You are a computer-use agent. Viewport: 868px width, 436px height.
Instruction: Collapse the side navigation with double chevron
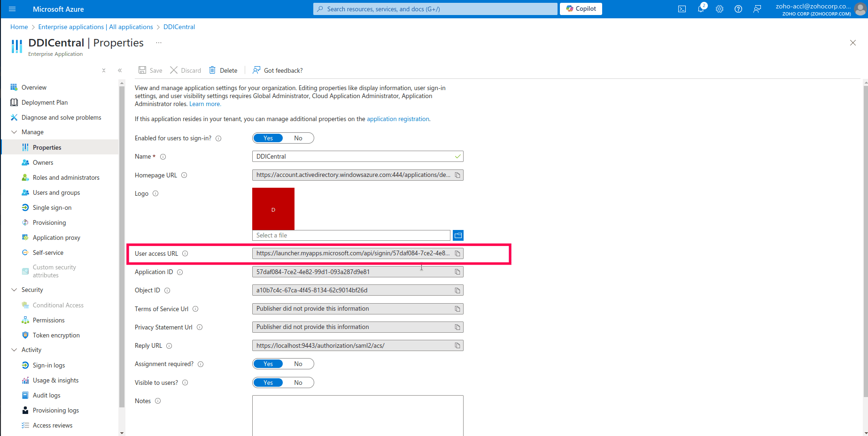coord(120,70)
